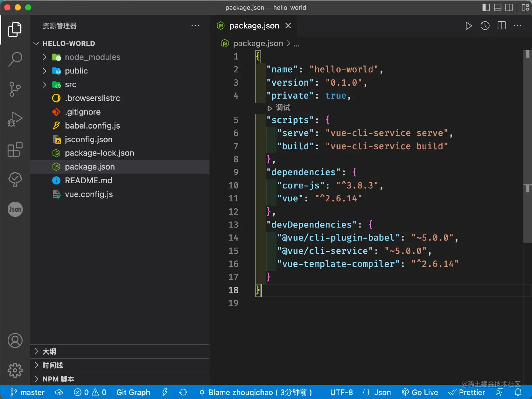Split the editor to the right
This screenshot has height=399, width=532.
502,25
